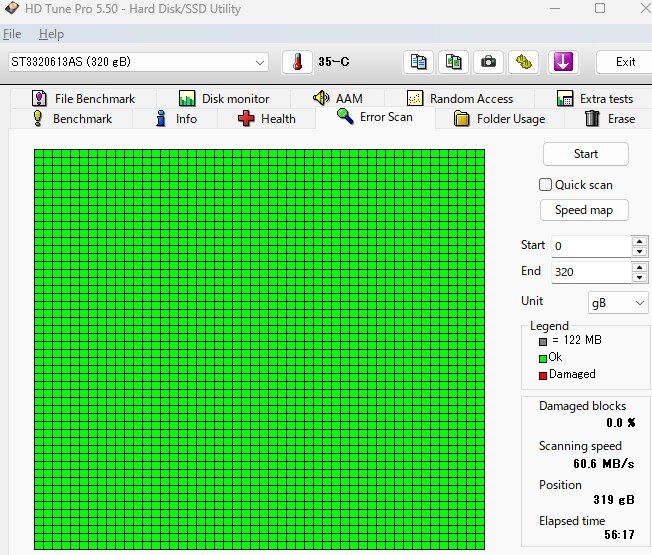Click the Start position input field
652x555 pixels.
coord(591,246)
